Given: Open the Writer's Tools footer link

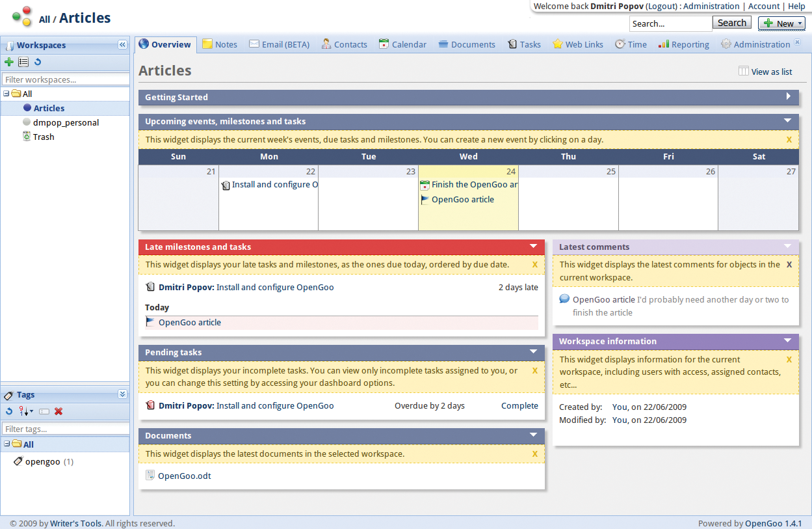Looking at the screenshot, I should click(76, 523).
